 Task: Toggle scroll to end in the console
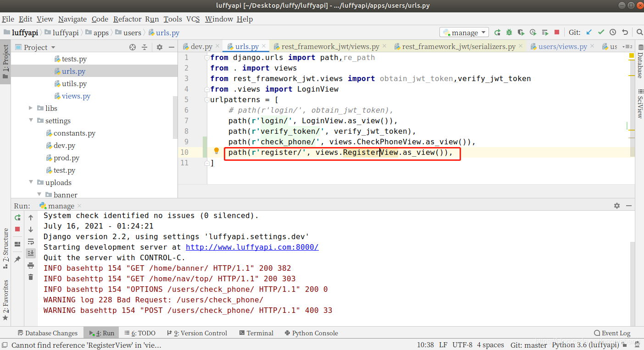(x=31, y=253)
